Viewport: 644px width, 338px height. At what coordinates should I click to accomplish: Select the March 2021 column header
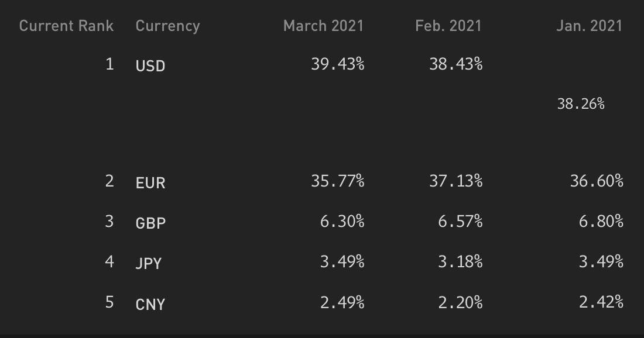(323, 26)
